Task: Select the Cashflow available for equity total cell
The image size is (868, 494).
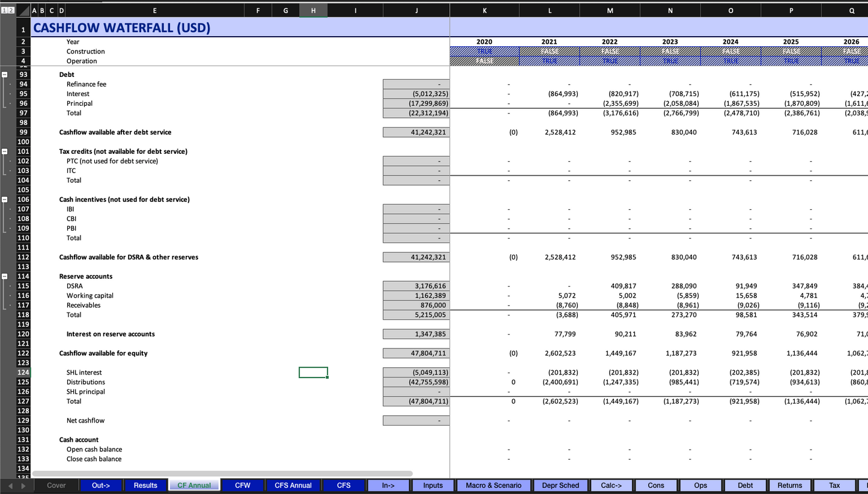Action: pos(416,353)
